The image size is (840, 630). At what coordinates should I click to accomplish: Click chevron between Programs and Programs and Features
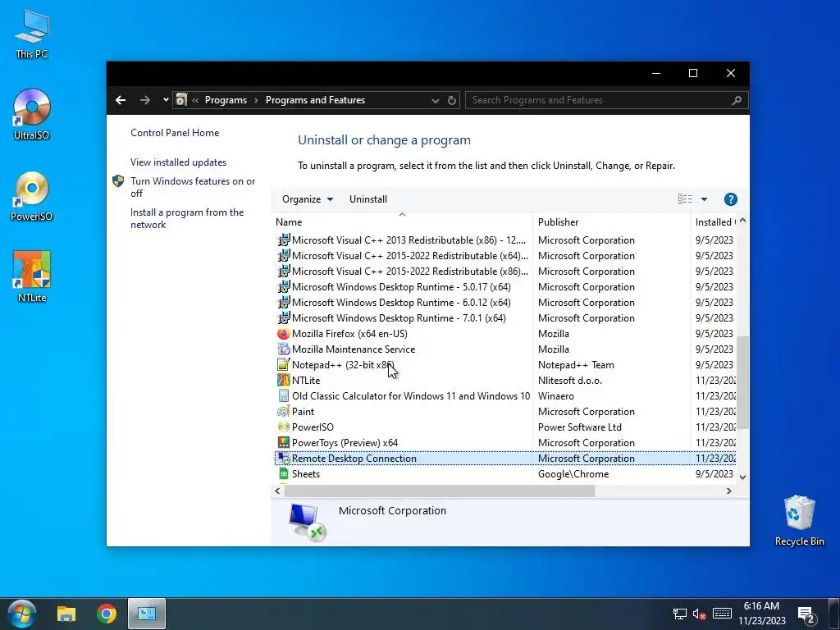click(256, 100)
